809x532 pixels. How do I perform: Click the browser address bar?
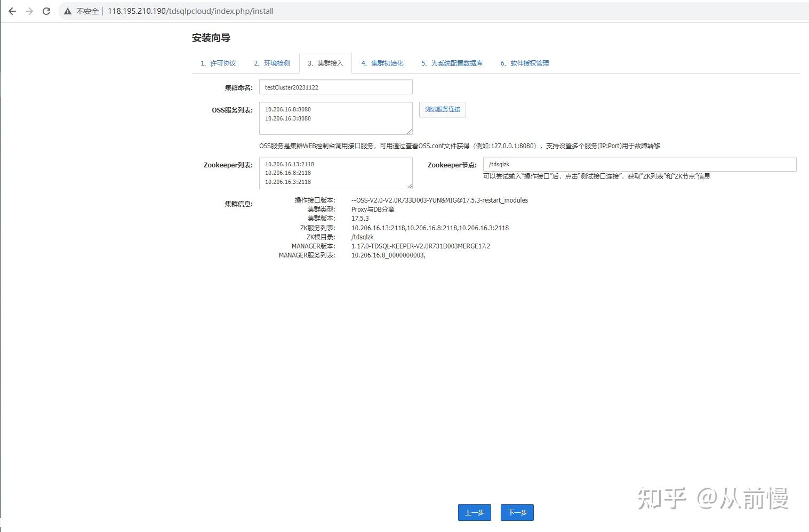[213, 11]
